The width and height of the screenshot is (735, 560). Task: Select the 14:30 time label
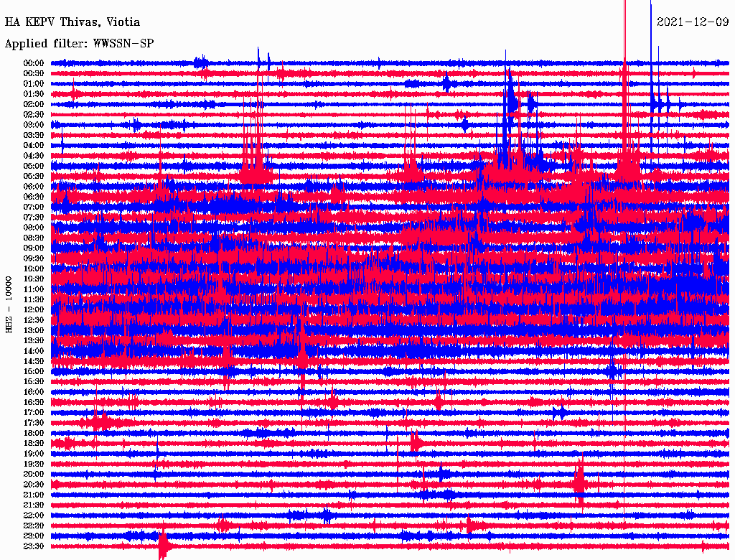point(34,361)
